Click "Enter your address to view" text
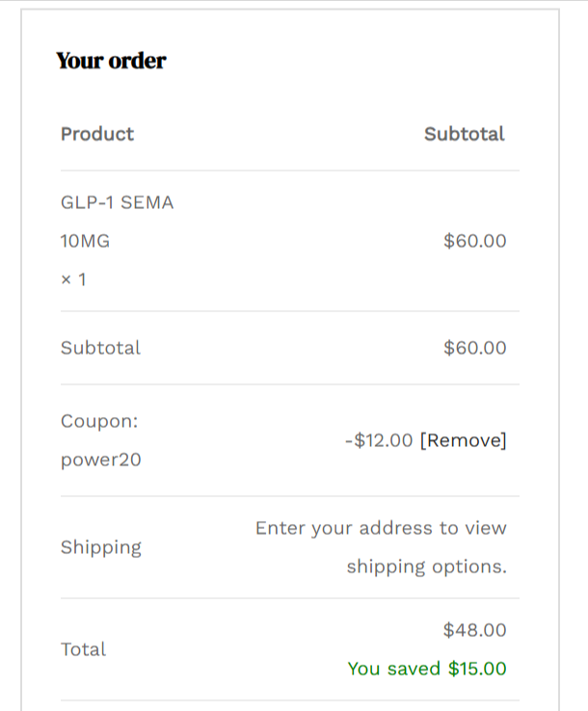The image size is (588, 711). coord(380,528)
